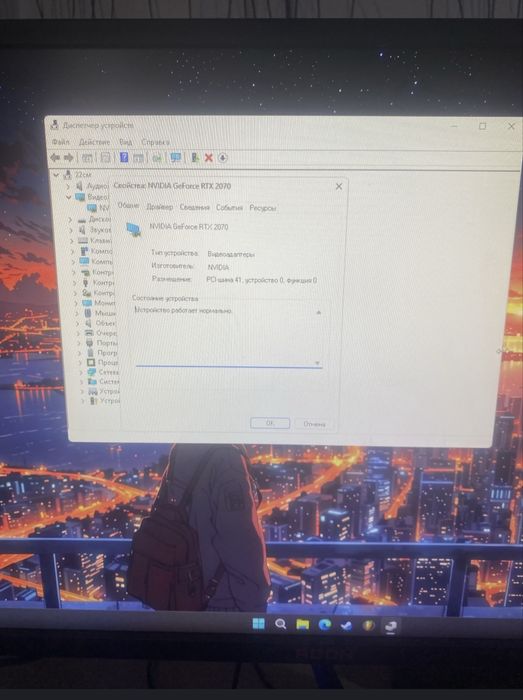Screen dimensions: 523x700
Task: Click the device name NVIDIA GeForce RTX 2070 beside icon
Action: [188, 227]
